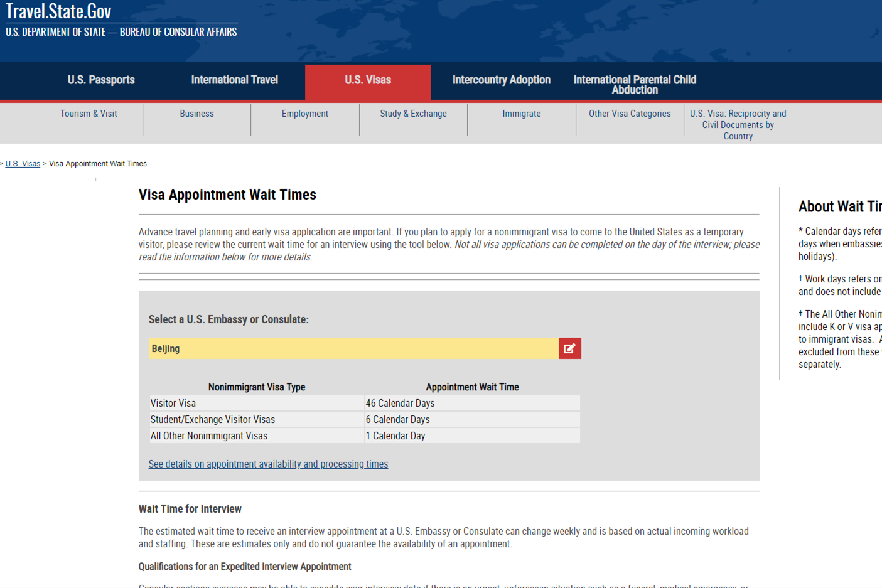
Task: Select the U.S. Visas tab
Action: click(x=368, y=80)
